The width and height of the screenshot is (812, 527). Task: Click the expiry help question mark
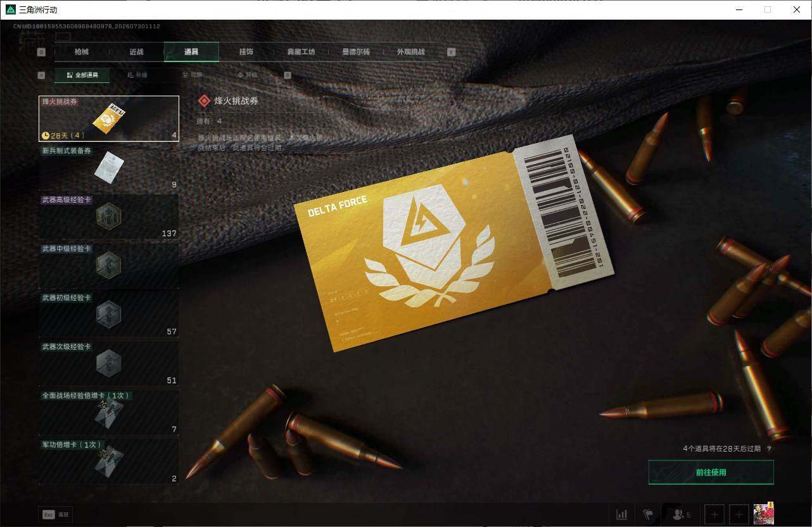click(x=769, y=448)
